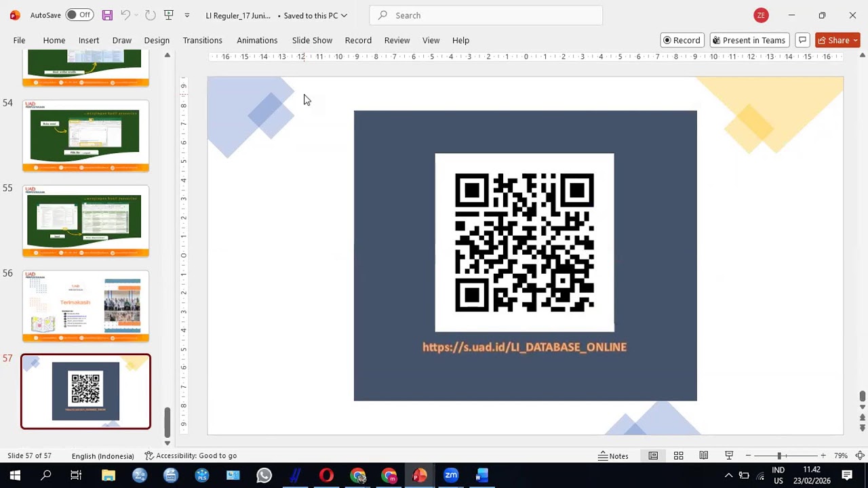868x488 pixels.
Task: Click the Redo/Repeat icon
Action: pos(151,15)
